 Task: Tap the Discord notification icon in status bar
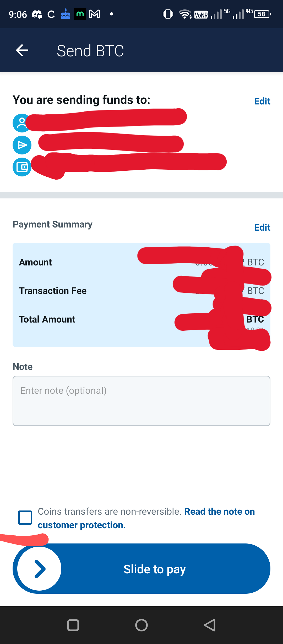[x=37, y=14]
